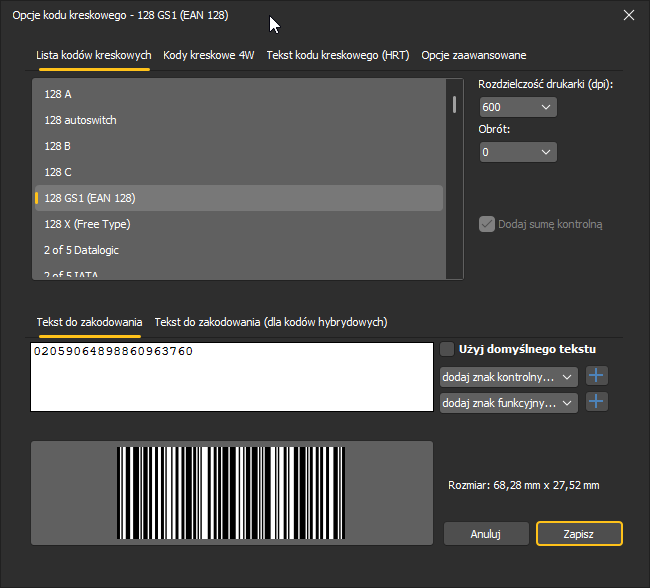Switch to 'Lista kodów kreskowych' tab

coord(94,55)
